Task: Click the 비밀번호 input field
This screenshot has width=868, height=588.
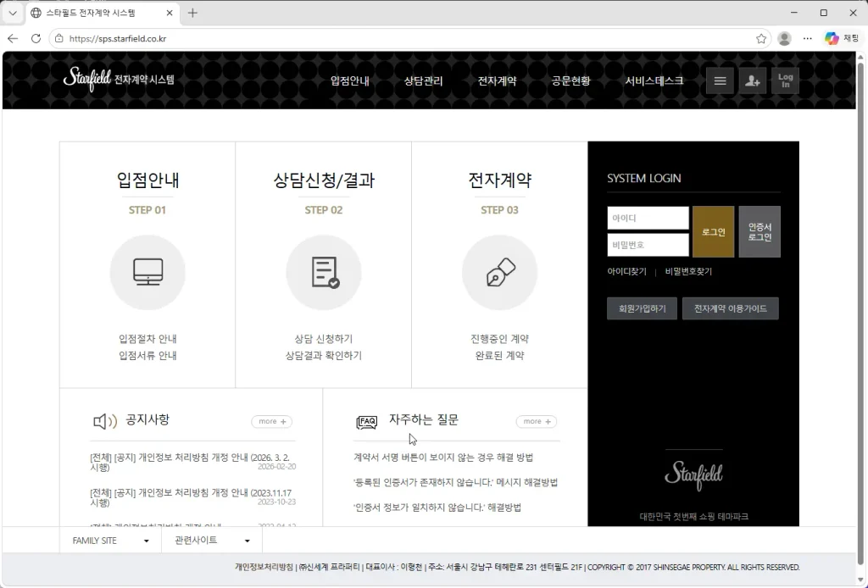Action: 648,245
